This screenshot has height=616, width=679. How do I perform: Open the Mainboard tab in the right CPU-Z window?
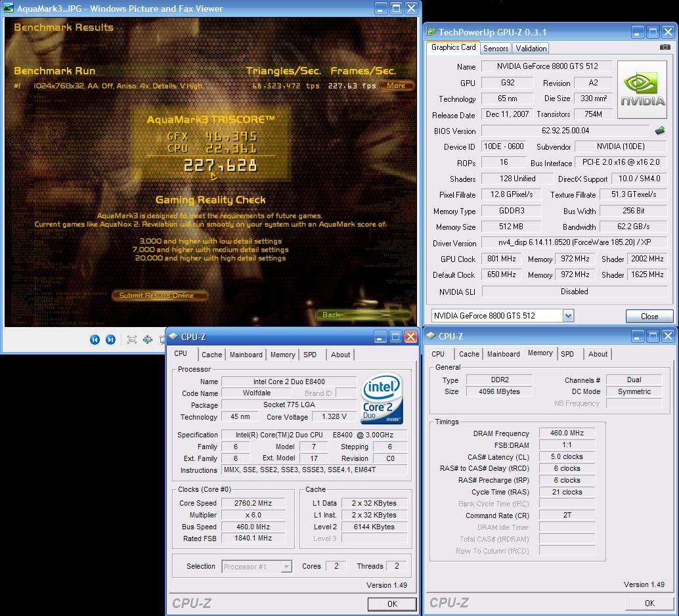click(x=503, y=354)
